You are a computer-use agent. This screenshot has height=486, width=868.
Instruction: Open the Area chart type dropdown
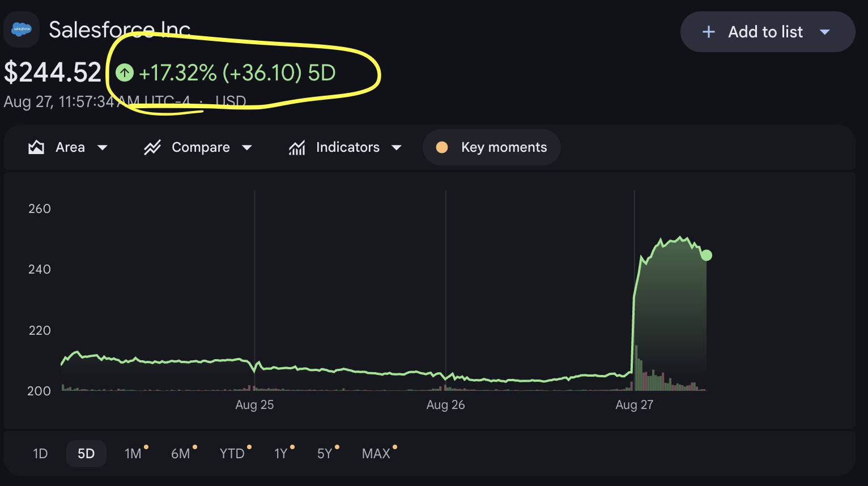point(103,148)
